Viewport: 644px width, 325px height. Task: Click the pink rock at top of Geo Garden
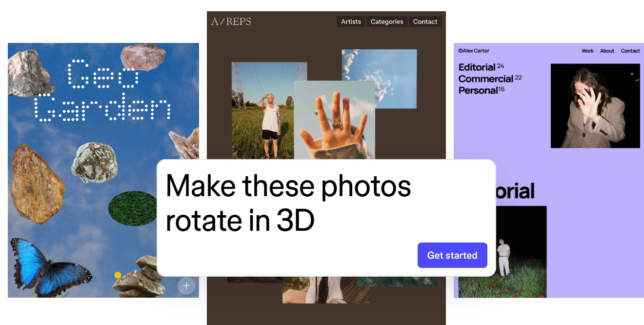coord(143,57)
